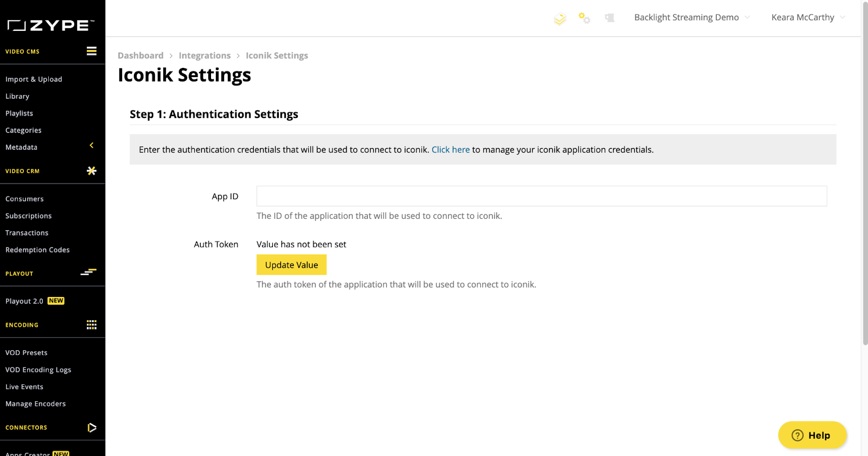The width and height of the screenshot is (868, 456).
Task: Open Live Events
Action: click(x=24, y=387)
